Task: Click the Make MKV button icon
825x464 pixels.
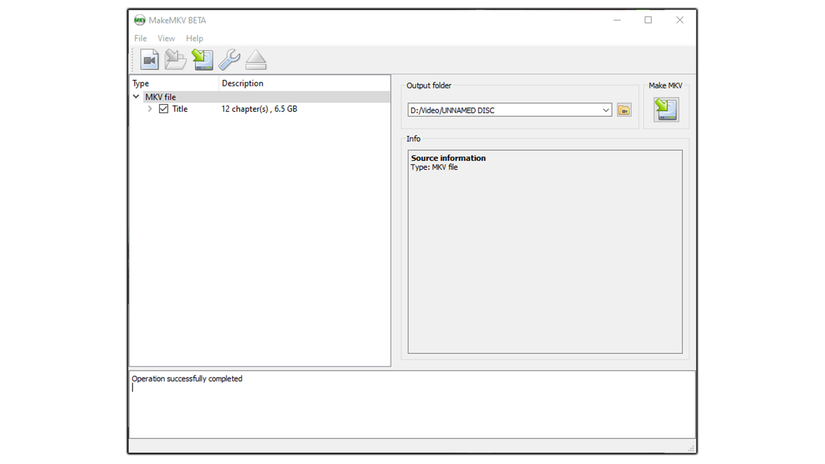Action: tap(666, 109)
